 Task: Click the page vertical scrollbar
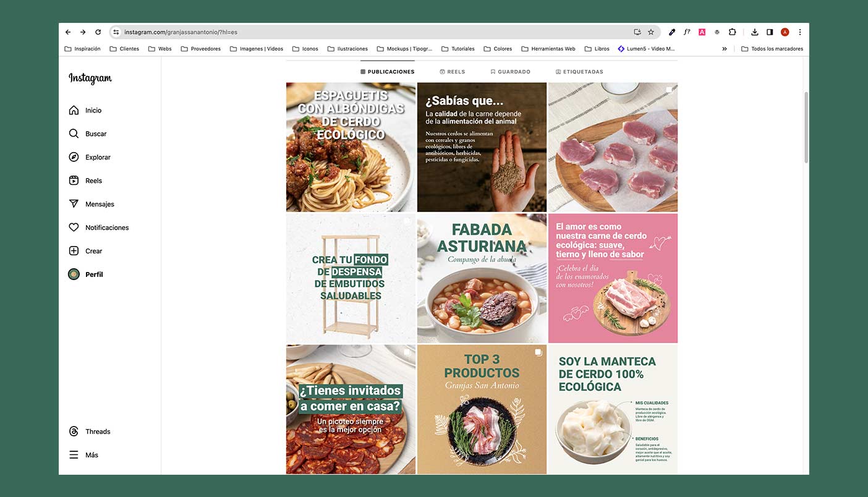(806, 127)
